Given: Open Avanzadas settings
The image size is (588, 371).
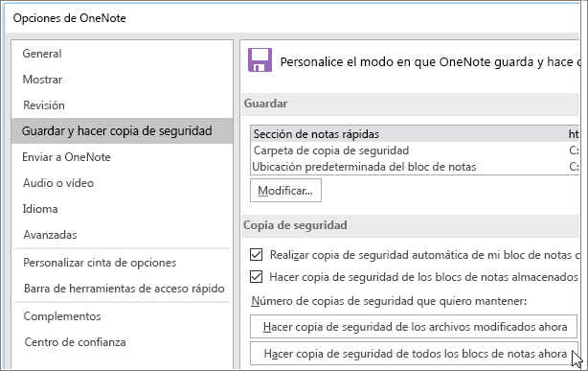Looking at the screenshot, I should coord(122,235).
